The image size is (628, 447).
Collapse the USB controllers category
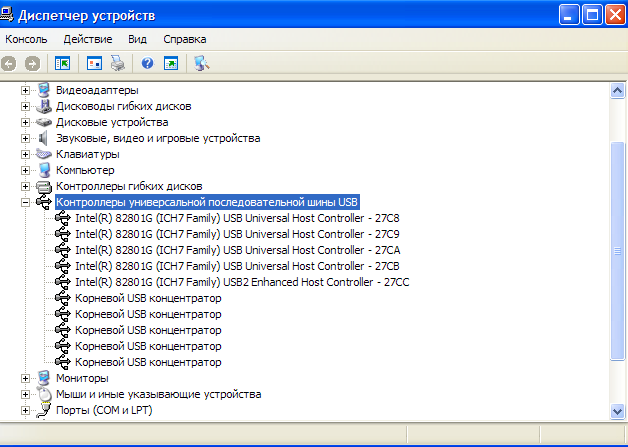point(26,202)
